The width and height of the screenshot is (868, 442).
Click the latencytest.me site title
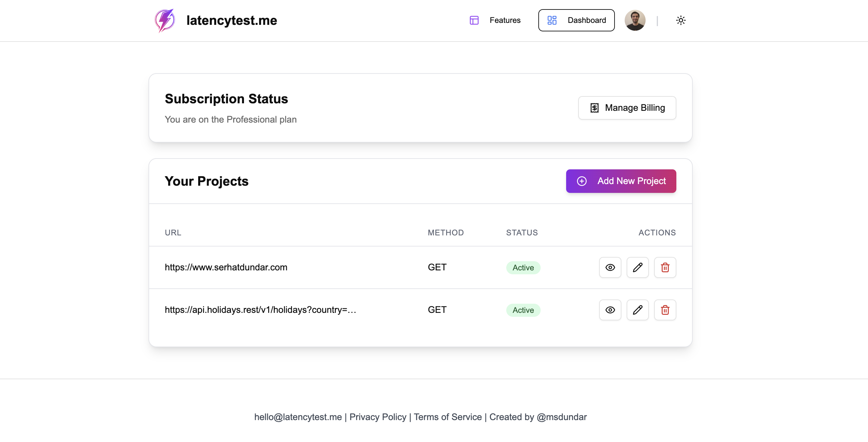click(x=232, y=21)
